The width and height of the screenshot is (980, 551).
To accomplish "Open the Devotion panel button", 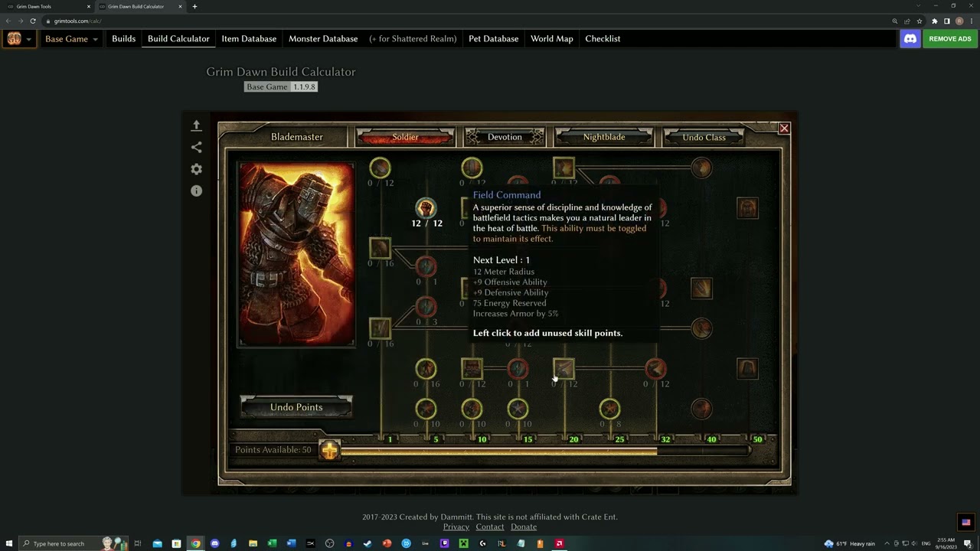I will pyautogui.click(x=505, y=137).
